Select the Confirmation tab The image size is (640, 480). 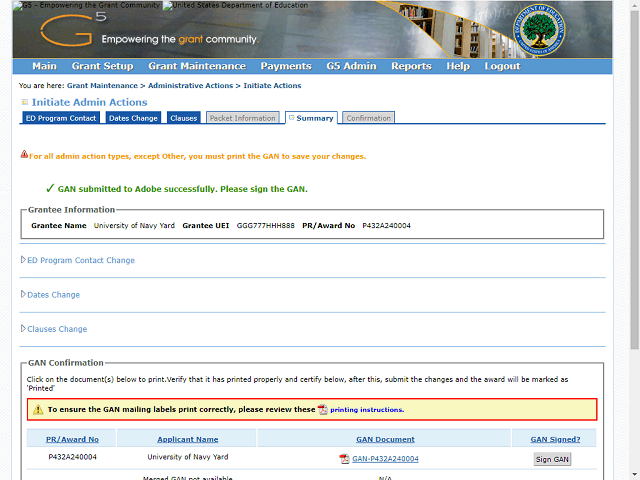[x=368, y=118]
